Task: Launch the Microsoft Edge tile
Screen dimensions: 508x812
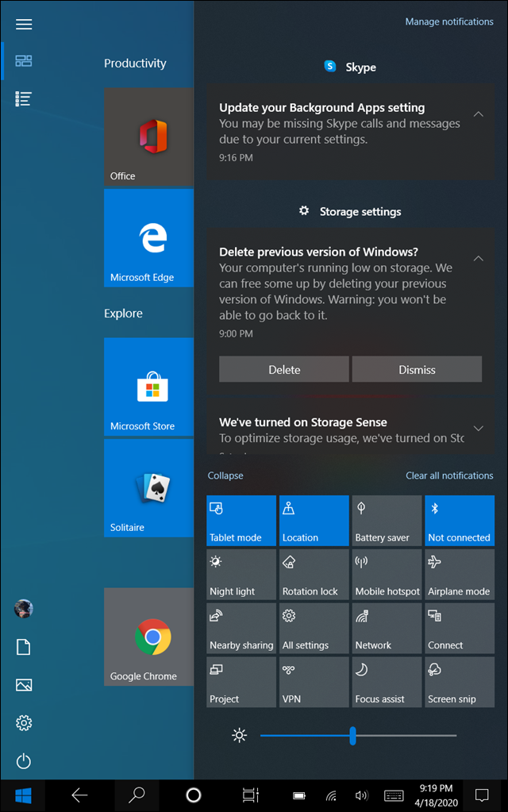Action: tap(148, 237)
